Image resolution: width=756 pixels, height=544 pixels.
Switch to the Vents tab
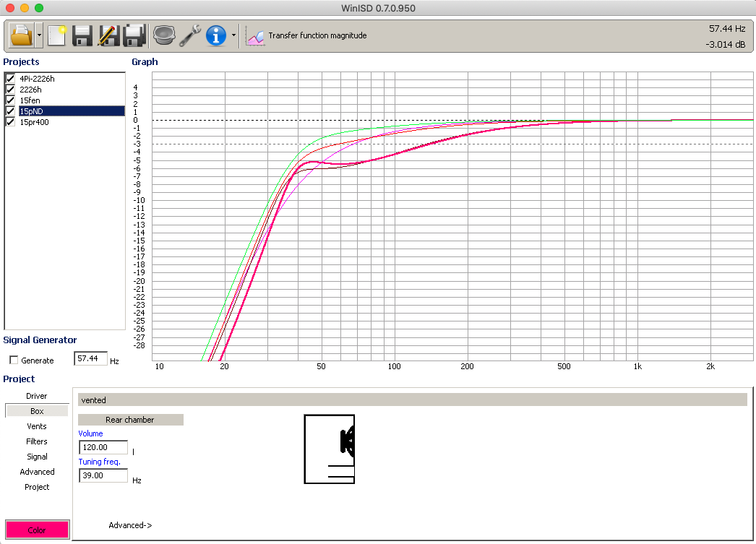click(37, 426)
